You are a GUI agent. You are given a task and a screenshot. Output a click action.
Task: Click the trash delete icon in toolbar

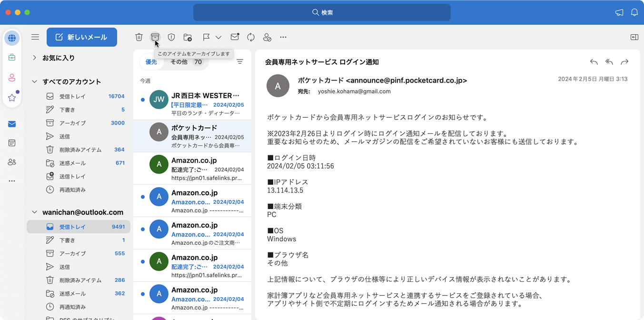pos(139,37)
